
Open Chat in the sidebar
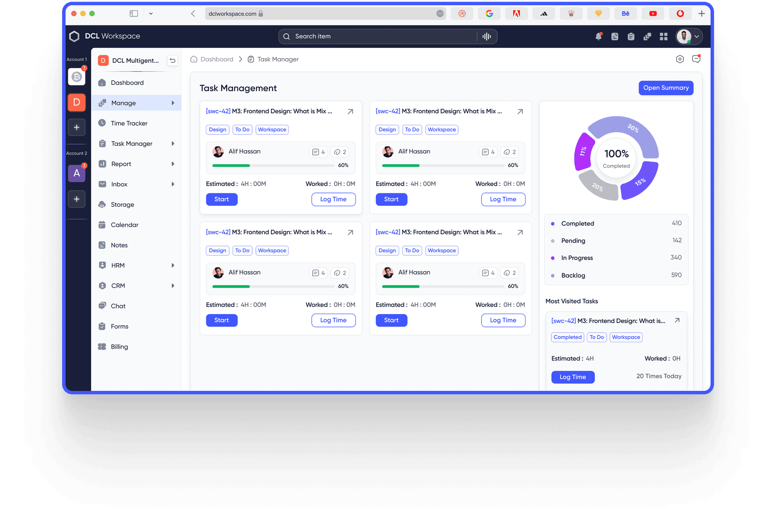(x=136, y=306)
